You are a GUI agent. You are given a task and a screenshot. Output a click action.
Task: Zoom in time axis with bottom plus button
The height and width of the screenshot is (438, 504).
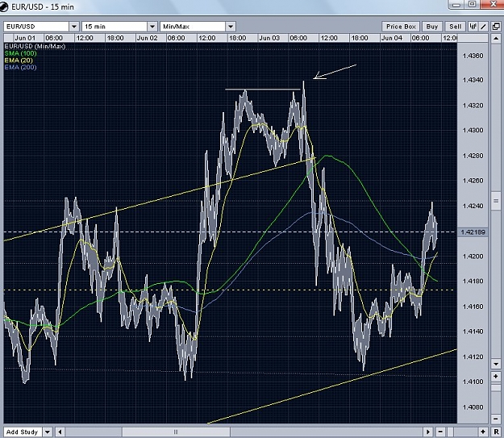(483, 432)
